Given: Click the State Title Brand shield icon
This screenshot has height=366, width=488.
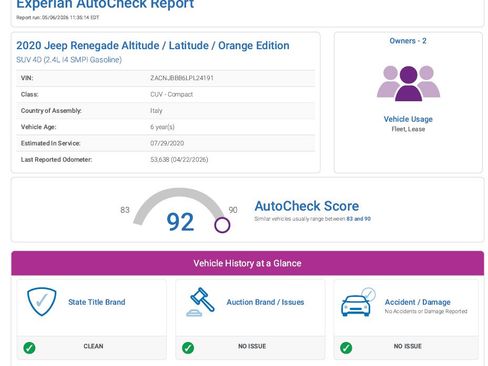Looking at the screenshot, I should (x=42, y=302).
